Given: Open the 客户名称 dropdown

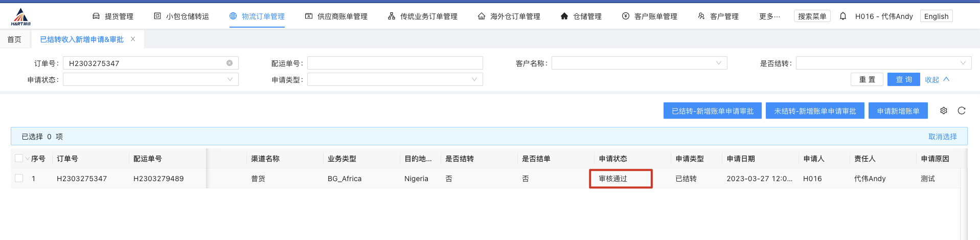Looking at the screenshot, I should 639,63.
